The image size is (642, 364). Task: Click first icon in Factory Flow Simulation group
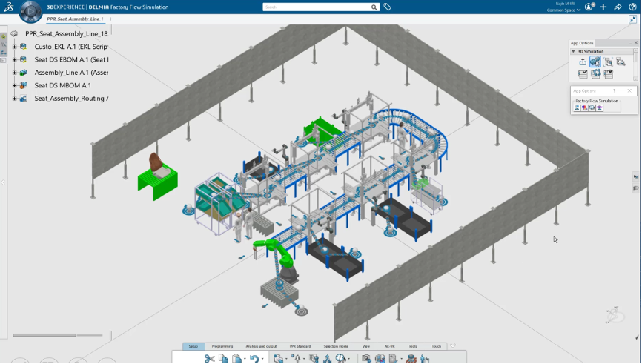tap(577, 107)
